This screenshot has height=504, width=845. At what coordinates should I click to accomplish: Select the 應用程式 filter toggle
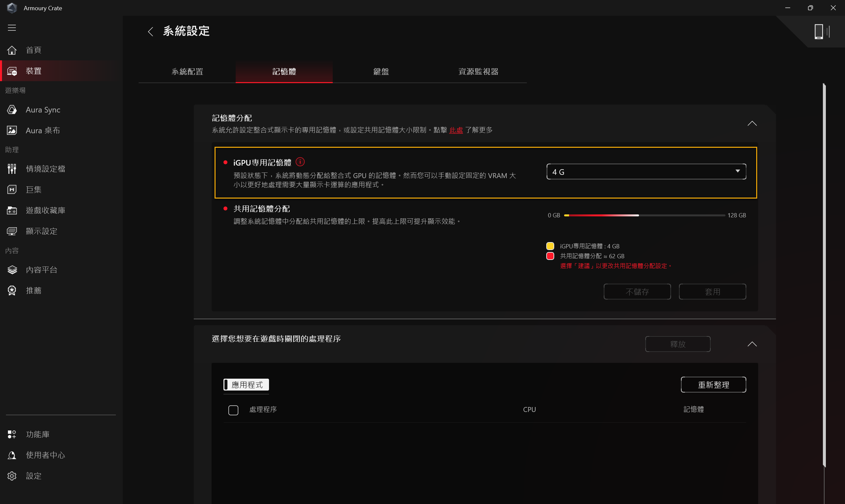[246, 385]
